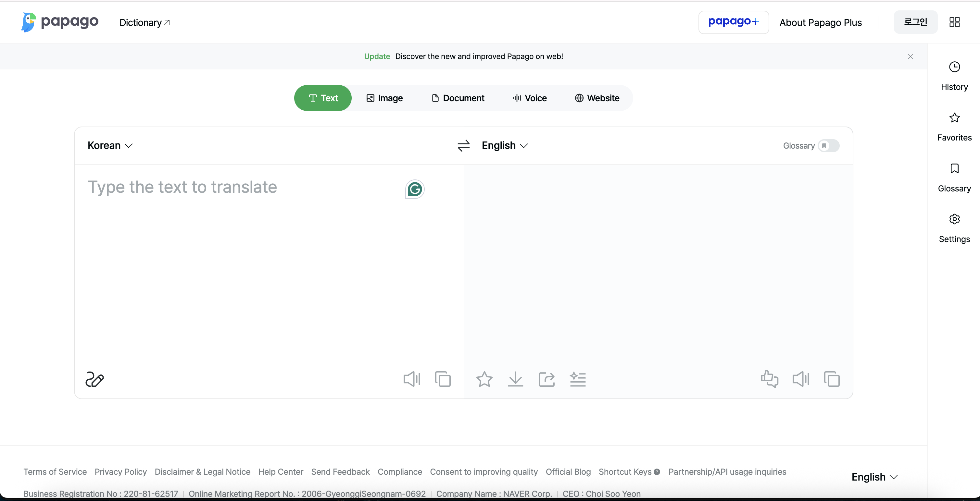The width and height of the screenshot is (980, 501).
Task: Switch to the Website tab
Action: [x=597, y=98]
